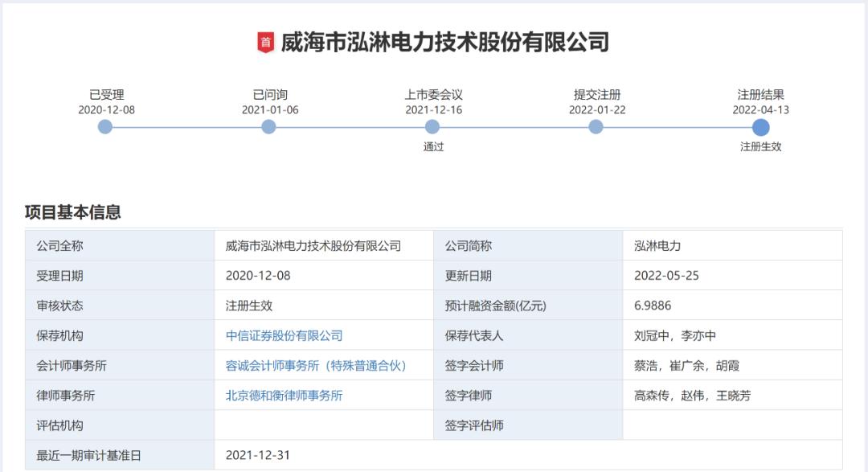
Task: Click the 通过 status label under 上市委会议
Action: [434, 147]
